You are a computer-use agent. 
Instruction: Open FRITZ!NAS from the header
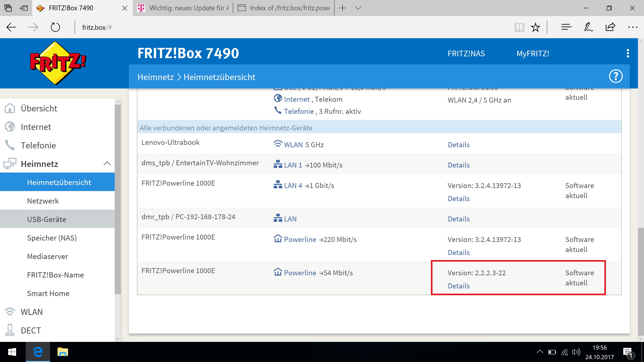point(466,53)
